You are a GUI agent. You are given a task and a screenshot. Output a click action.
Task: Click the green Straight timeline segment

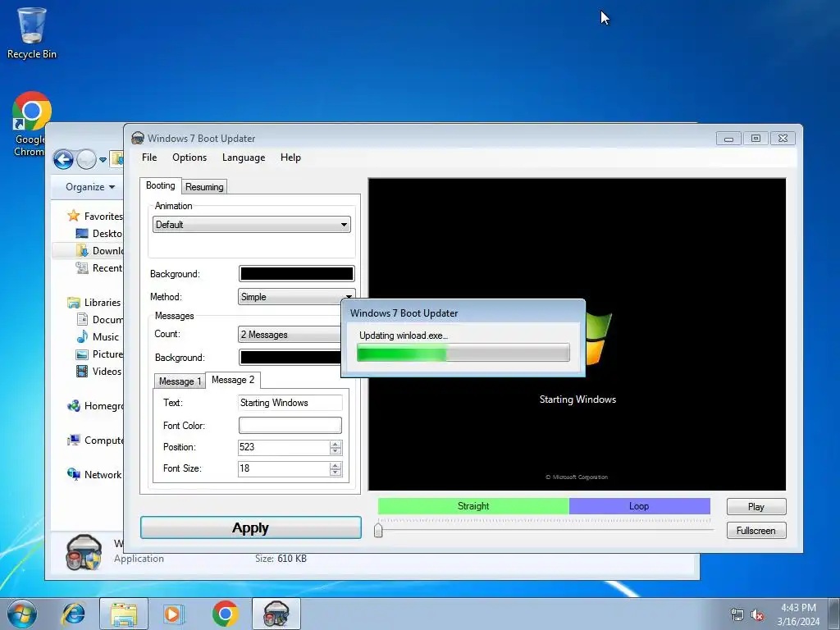(473, 506)
